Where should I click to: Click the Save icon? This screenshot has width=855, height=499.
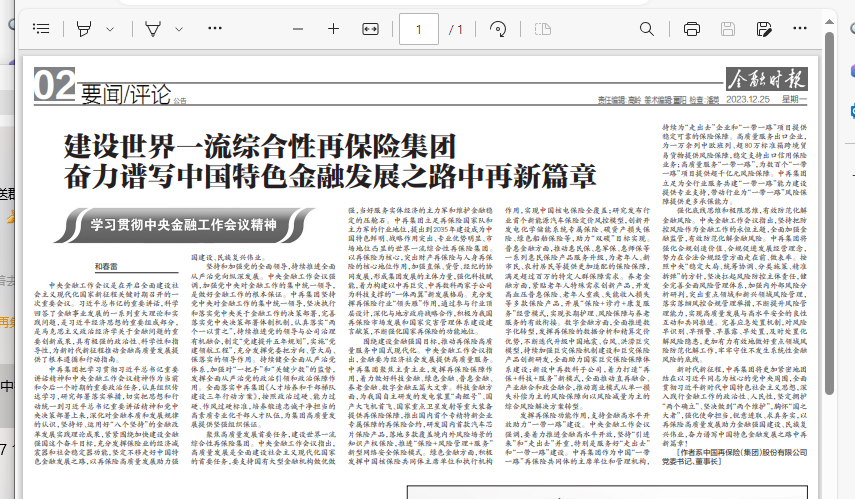pyautogui.click(x=727, y=28)
